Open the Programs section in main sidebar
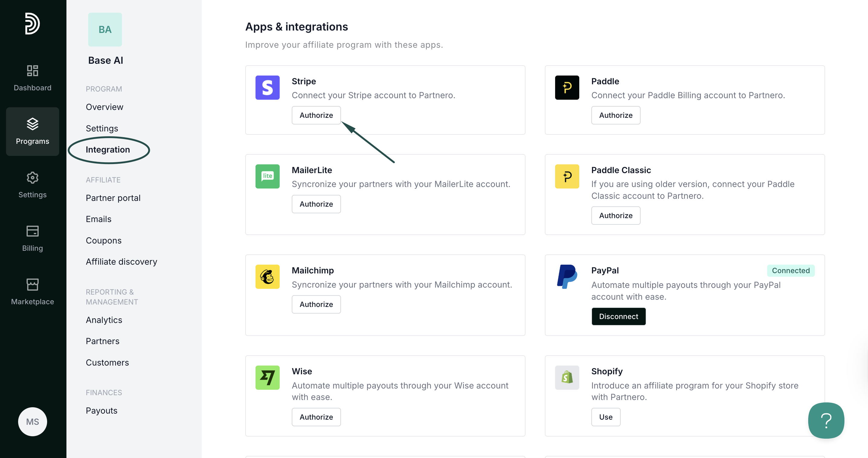Viewport: 868px width, 458px height. coord(32,131)
